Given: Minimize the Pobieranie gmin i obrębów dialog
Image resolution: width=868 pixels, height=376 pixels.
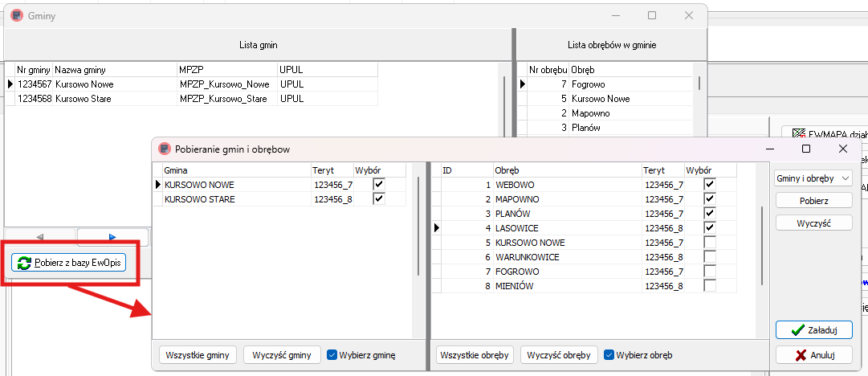Looking at the screenshot, I should tap(770, 149).
